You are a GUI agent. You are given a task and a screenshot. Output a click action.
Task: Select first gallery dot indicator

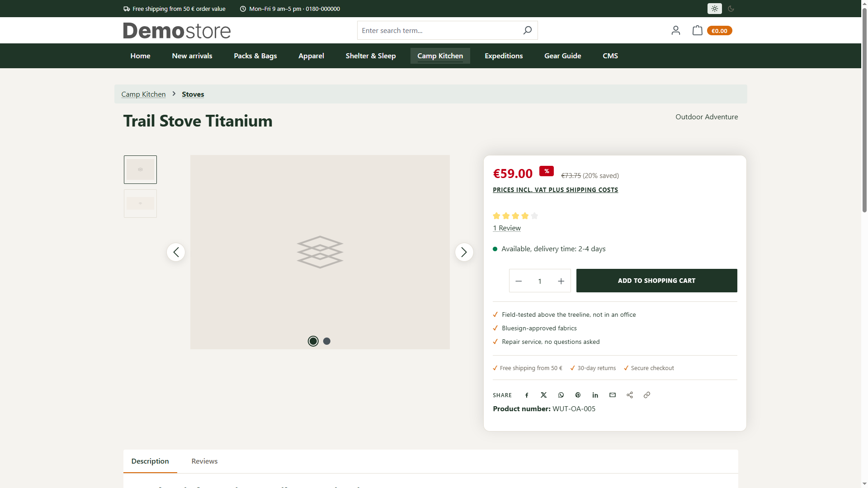coord(313,341)
